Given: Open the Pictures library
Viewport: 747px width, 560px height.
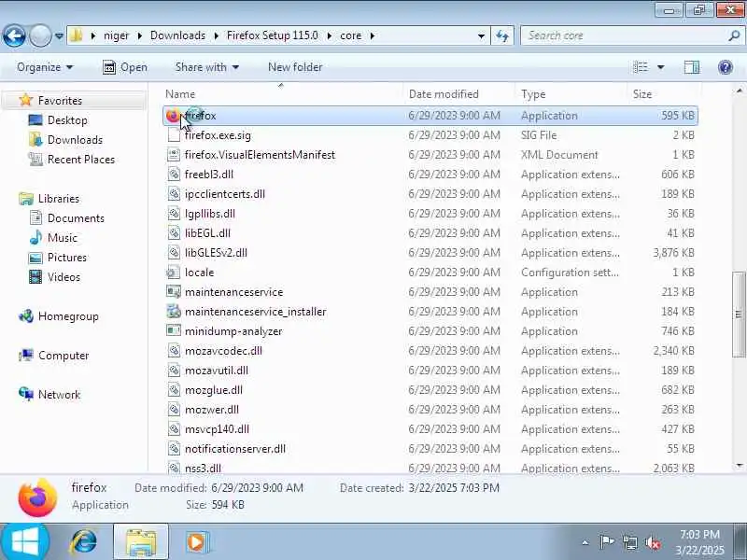Looking at the screenshot, I should coord(66,258).
